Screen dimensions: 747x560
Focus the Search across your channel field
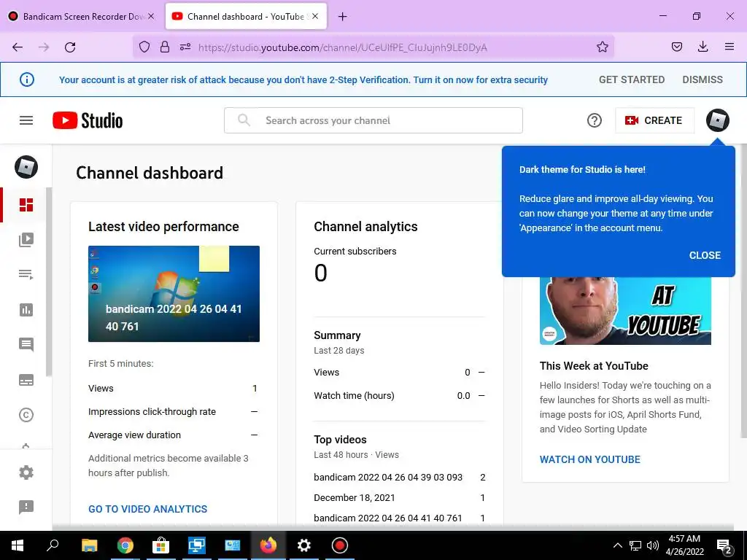(x=373, y=120)
